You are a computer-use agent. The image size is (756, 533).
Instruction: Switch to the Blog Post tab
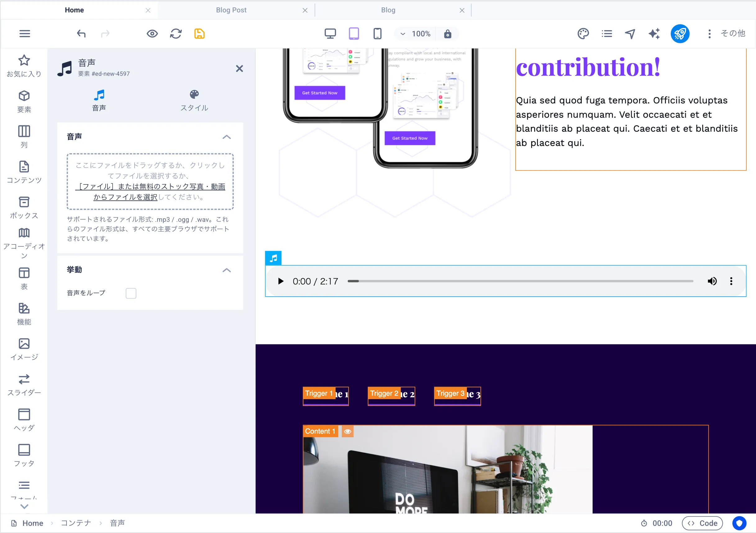(231, 10)
